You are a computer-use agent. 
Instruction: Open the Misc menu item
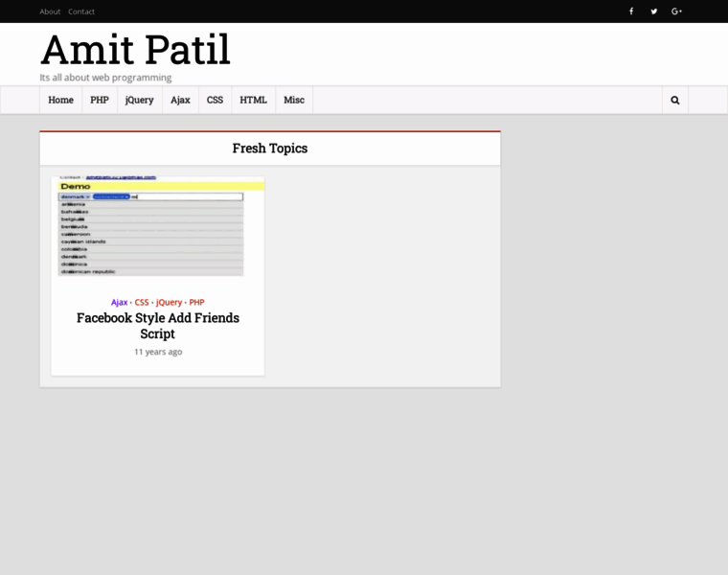click(x=294, y=100)
